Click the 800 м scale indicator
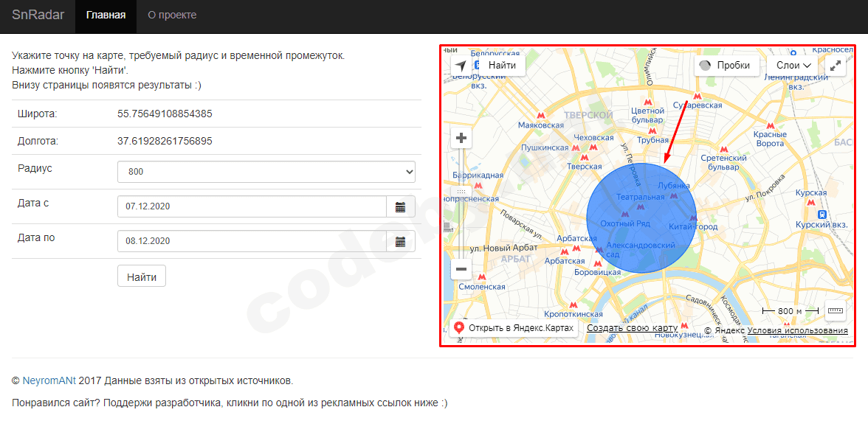The height and width of the screenshot is (435, 868). pos(790,311)
